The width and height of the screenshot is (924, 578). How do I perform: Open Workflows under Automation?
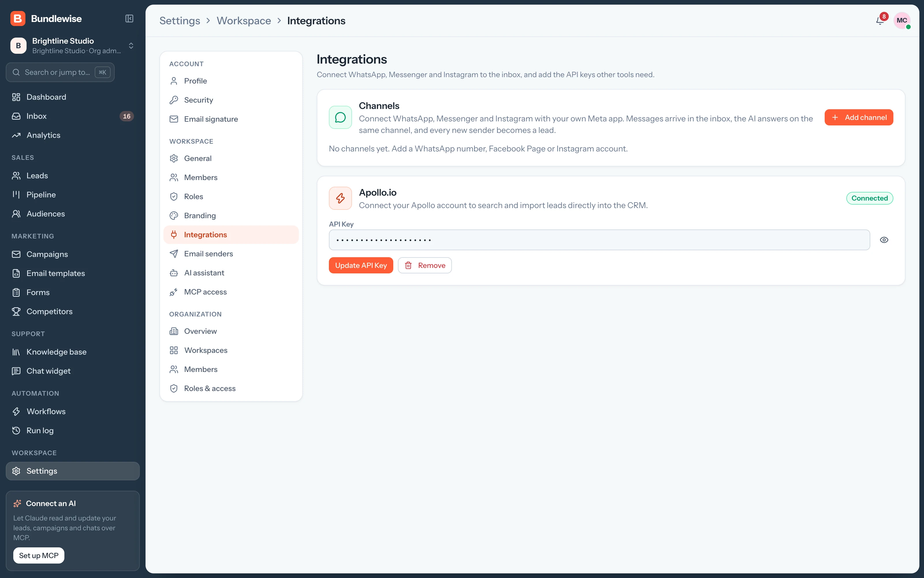[x=72, y=411]
